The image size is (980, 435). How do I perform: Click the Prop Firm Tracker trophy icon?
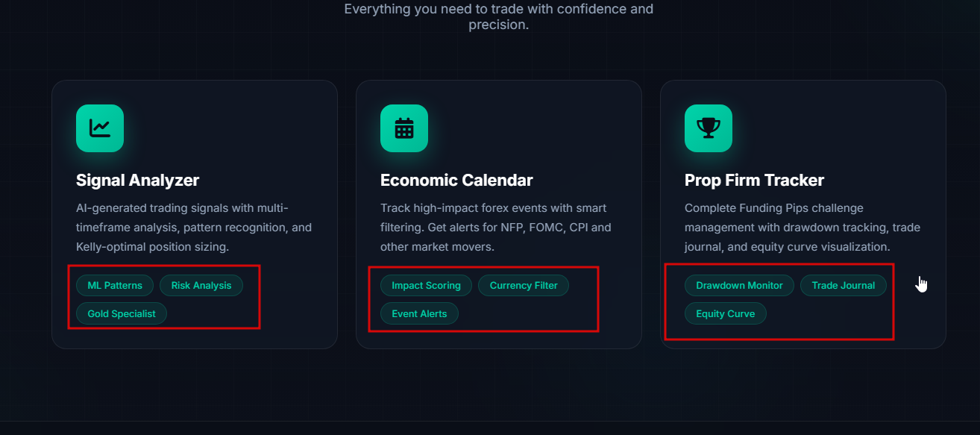(709, 128)
